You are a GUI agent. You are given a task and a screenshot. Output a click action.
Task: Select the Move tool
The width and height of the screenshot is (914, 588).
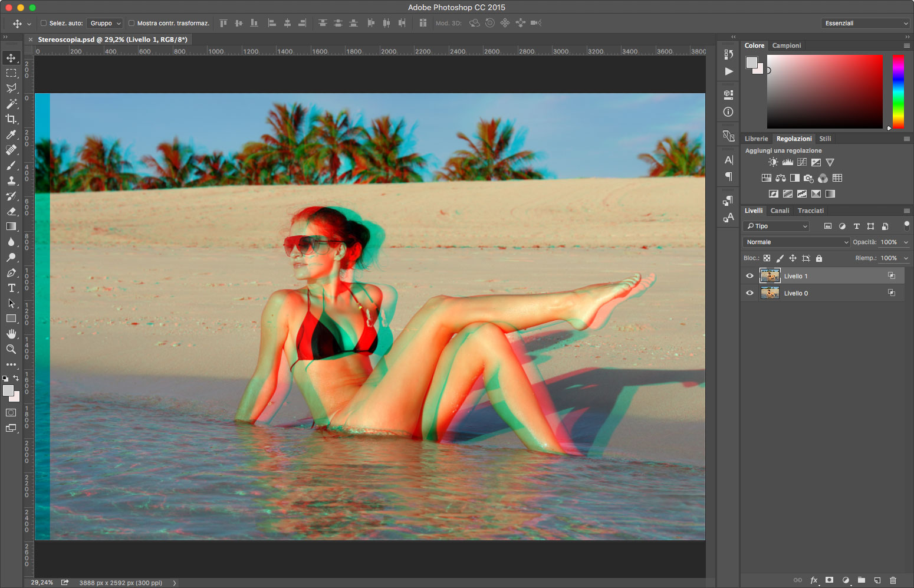(x=11, y=58)
